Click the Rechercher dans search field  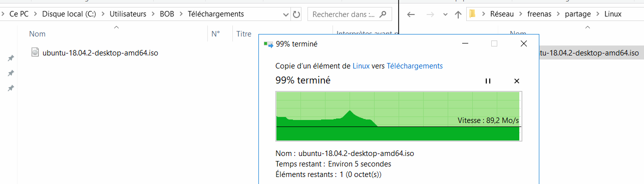tap(344, 14)
